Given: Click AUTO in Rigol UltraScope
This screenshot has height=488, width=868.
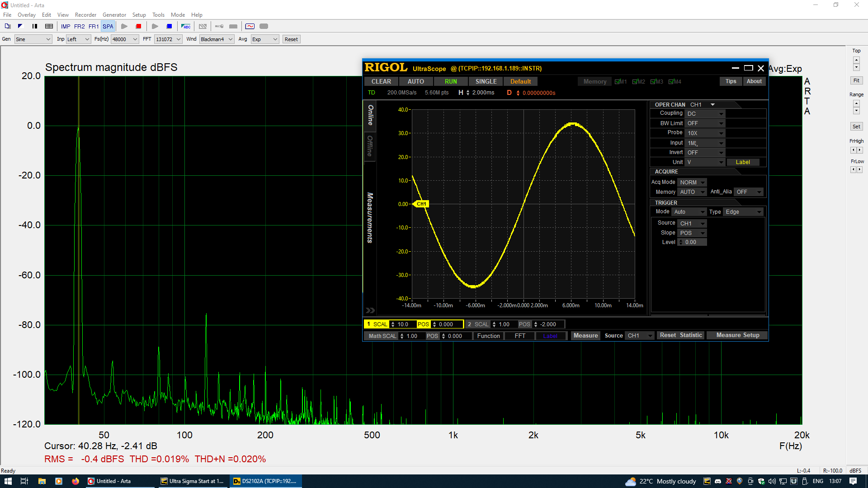Looking at the screenshot, I should click(x=415, y=81).
